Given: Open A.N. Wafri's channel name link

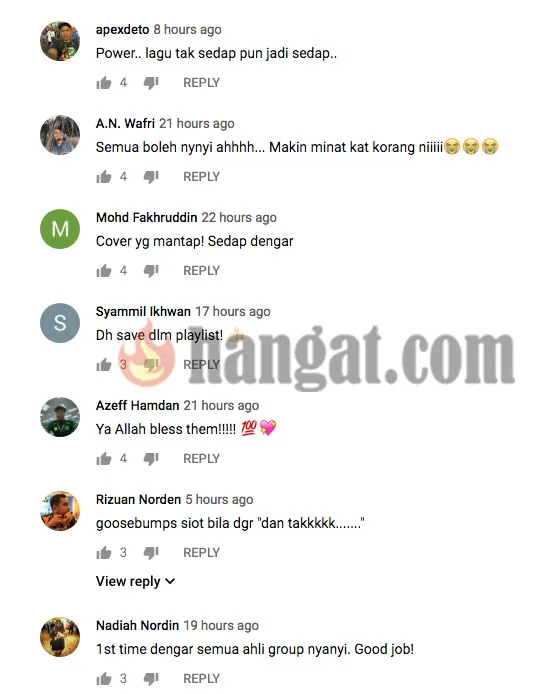Looking at the screenshot, I should pos(125,123).
